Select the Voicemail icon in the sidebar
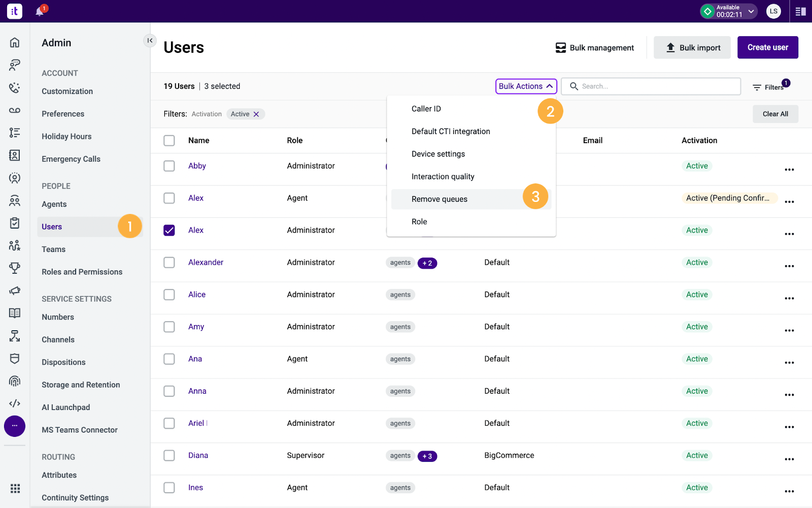The image size is (812, 508). pyautogui.click(x=15, y=110)
